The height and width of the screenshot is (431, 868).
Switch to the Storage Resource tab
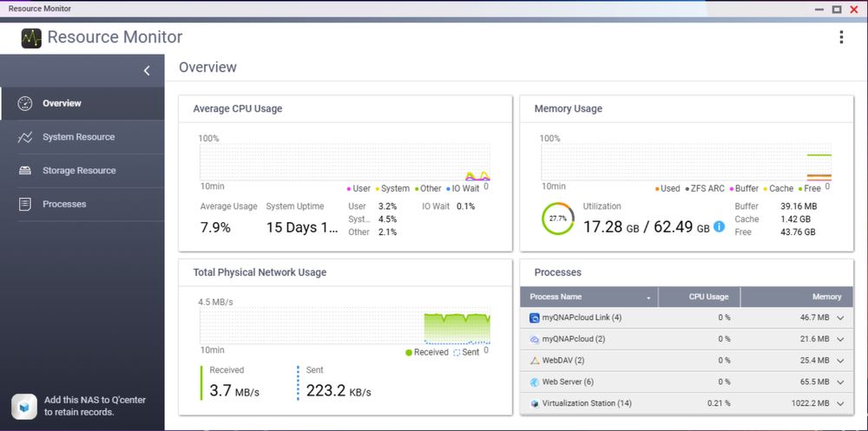[x=79, y=171]
